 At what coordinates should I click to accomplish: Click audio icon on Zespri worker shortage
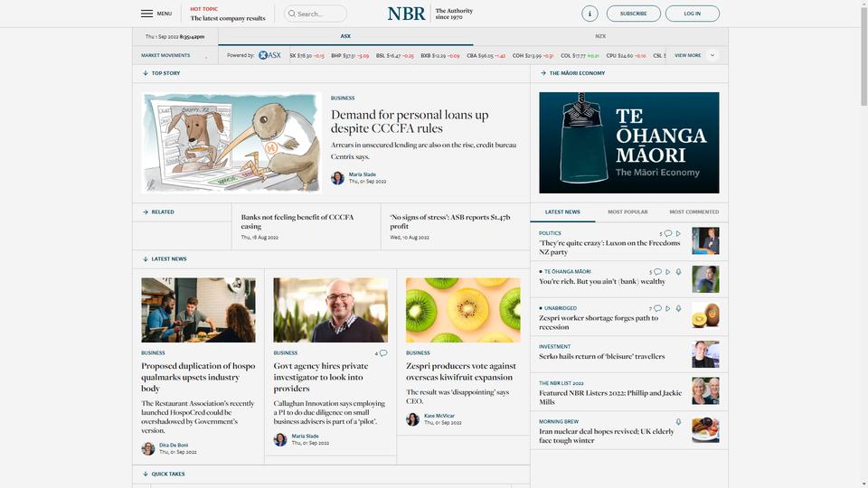(678, 308)
